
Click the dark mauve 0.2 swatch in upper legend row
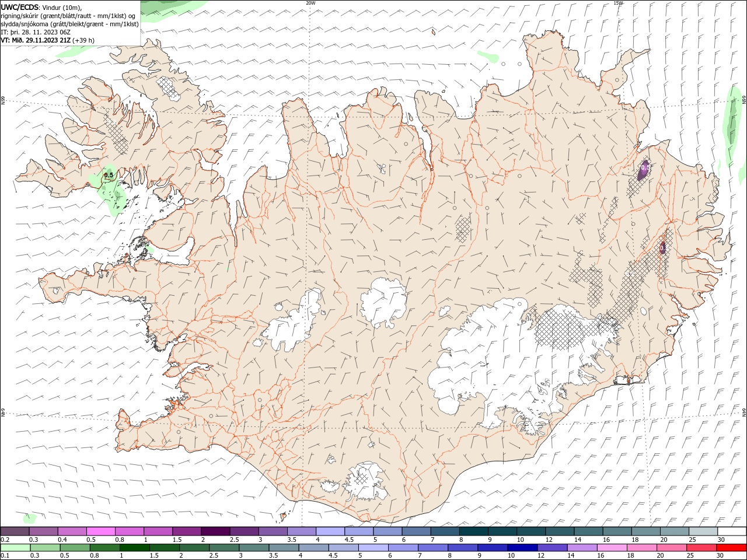15,531
